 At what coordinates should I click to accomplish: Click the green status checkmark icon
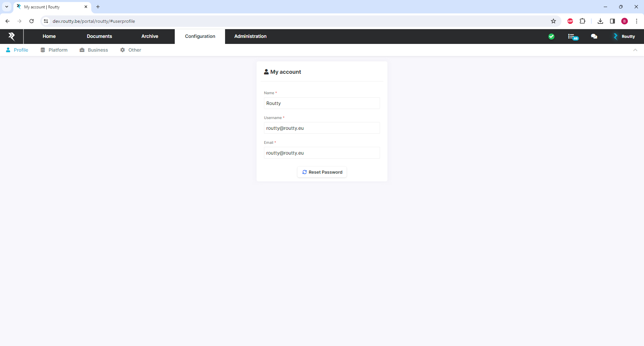coord(551,37)
